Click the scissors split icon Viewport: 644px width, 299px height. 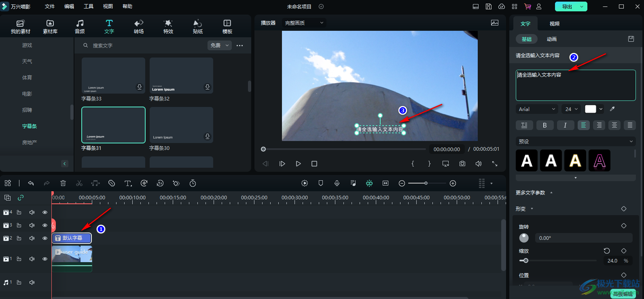pyautogui.click(x=79, y=184)
